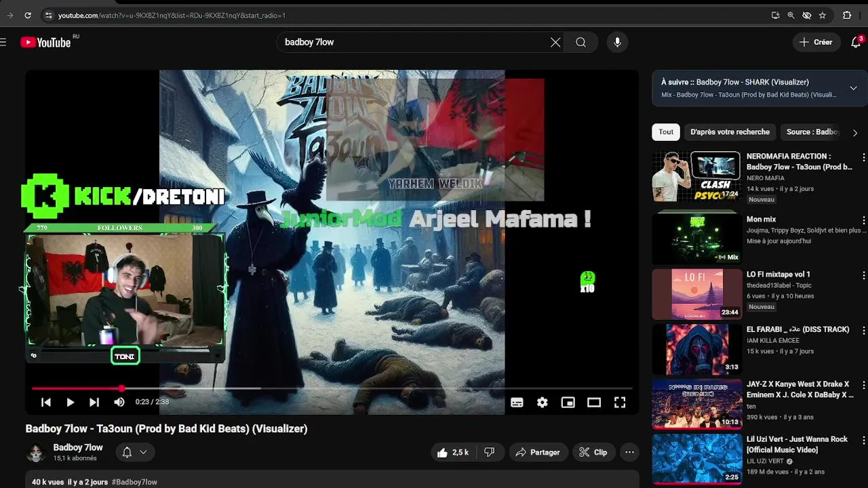Start voice search with microphone
The height and width of the screenshot is (488, 868).
click(x=617, y=42)
